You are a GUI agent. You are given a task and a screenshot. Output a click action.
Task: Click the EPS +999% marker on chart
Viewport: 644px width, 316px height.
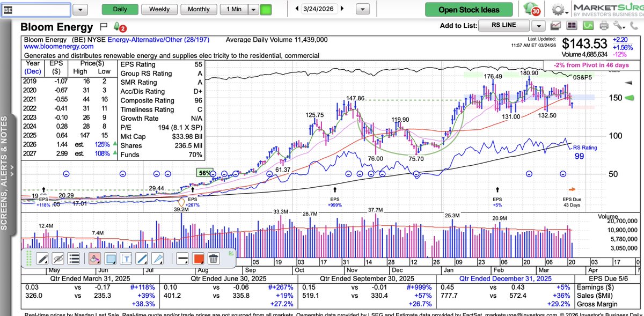point(335,202)
